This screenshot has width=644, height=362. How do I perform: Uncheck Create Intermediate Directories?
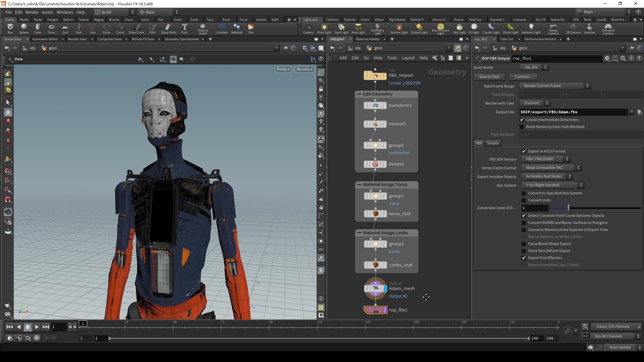click(522, 120)
